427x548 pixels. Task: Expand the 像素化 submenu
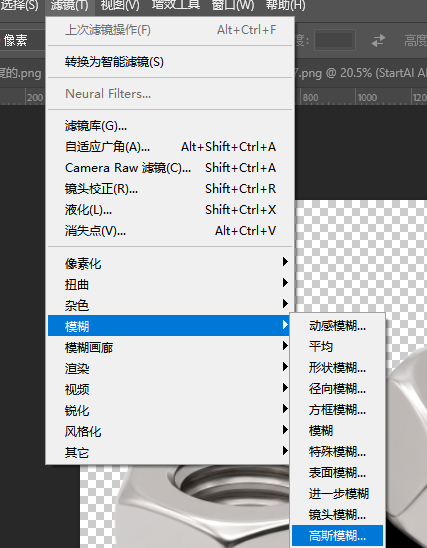pyautogui.click(x=170, y=263)
